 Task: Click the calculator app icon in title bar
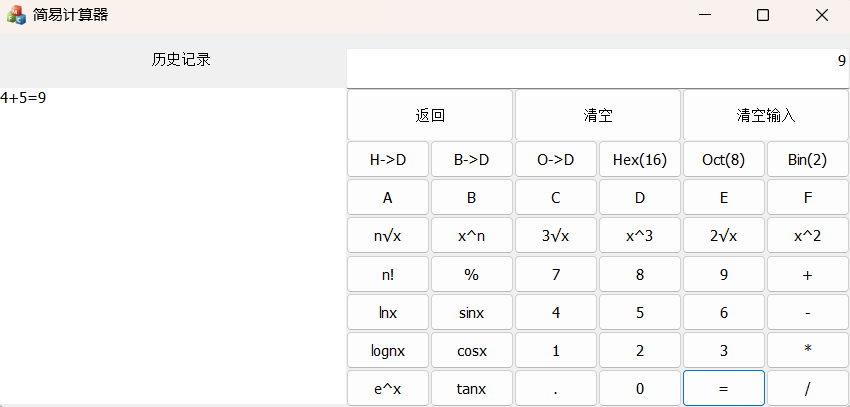tap(16, 15)
